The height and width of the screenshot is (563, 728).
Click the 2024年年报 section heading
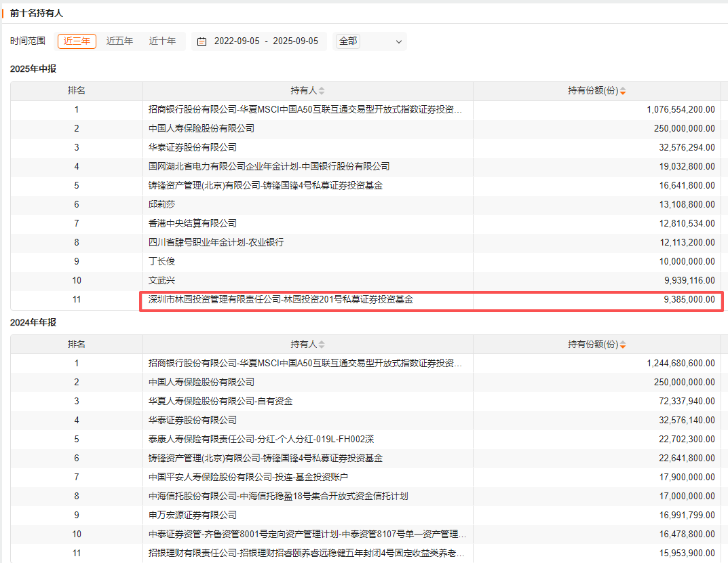[x=33, y=322]
